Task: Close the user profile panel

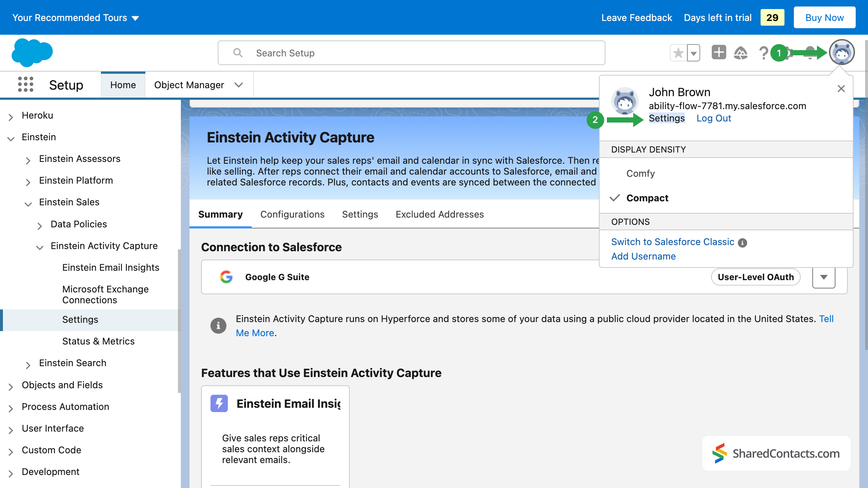Action: 841,89
